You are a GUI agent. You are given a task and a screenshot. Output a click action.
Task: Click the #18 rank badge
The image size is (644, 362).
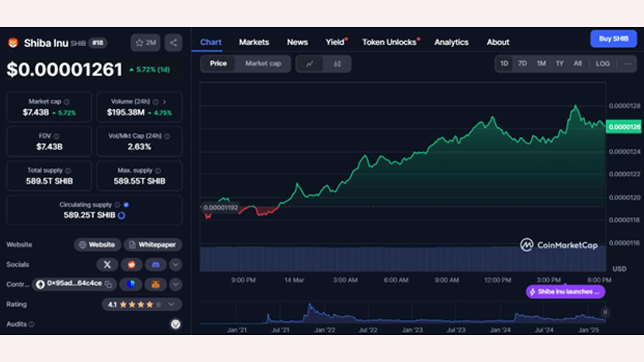click(x=98, y=43)
